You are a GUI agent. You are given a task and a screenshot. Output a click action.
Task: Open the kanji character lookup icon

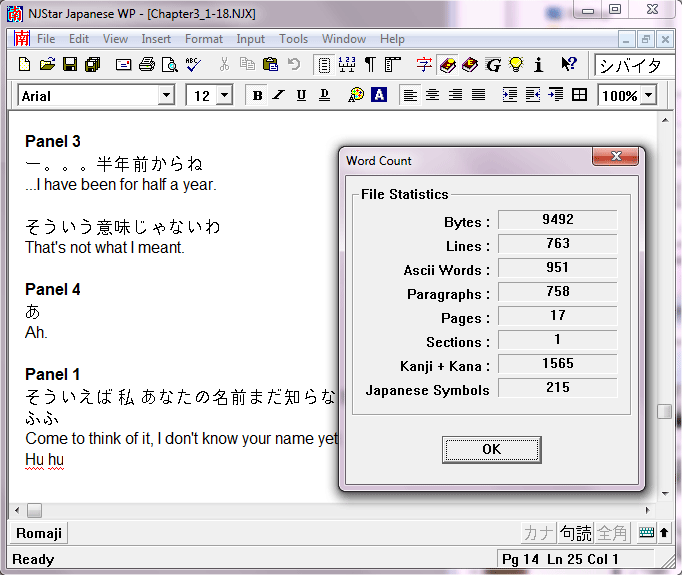424,65
